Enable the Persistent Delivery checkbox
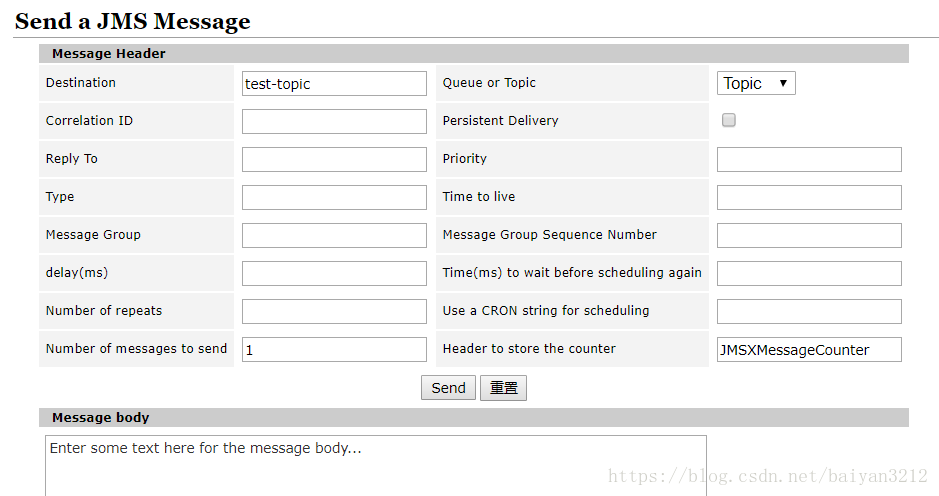Viewport: 939px width, 496px height. 729,120
